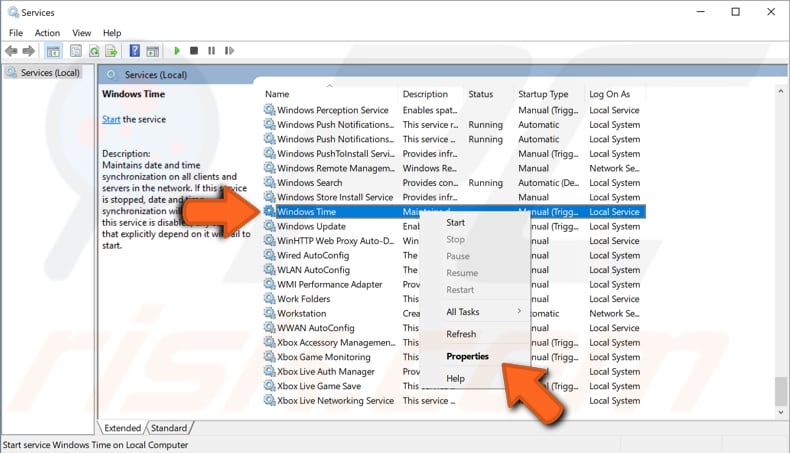Click the scroll down arrow of services list

coord(780,412)
